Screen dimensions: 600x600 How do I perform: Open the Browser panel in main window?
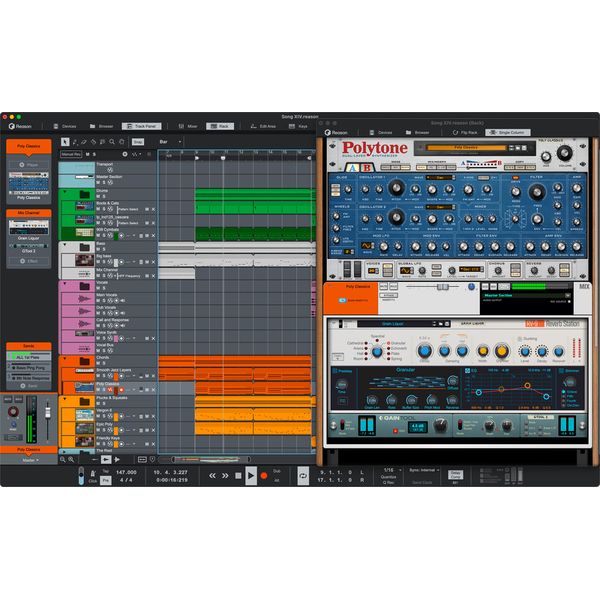click(102, 126)
